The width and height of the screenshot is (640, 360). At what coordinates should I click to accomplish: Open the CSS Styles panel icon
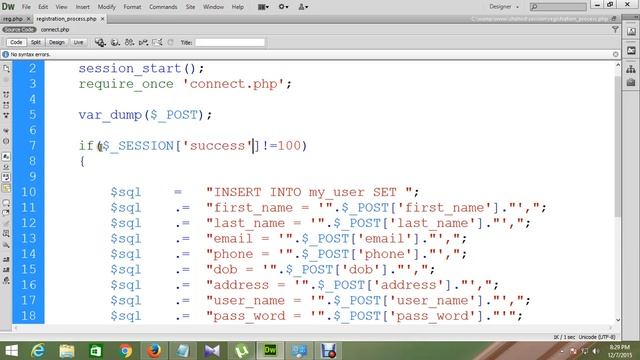pyautogui.click(x=631, y=51)
